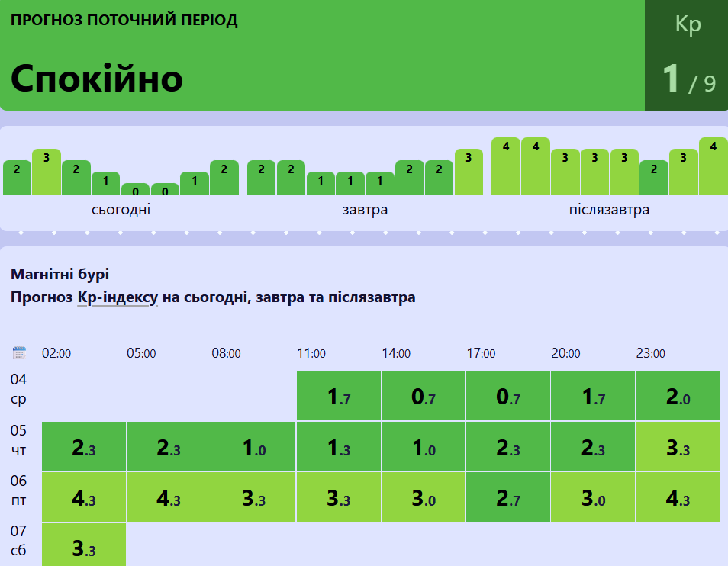
Task: Click the bar valued 3 in today's chart
Action: [x=47, y=172]
